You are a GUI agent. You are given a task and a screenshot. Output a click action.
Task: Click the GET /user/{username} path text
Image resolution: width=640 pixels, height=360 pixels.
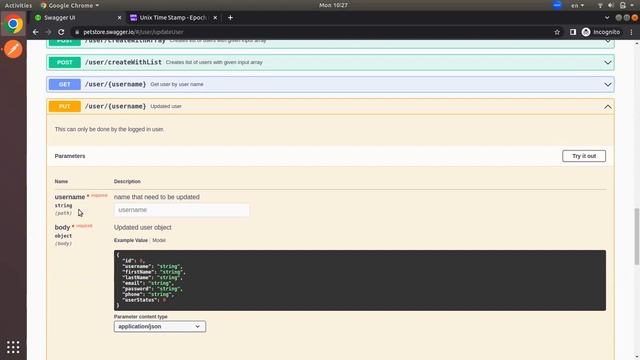point(115,84)
